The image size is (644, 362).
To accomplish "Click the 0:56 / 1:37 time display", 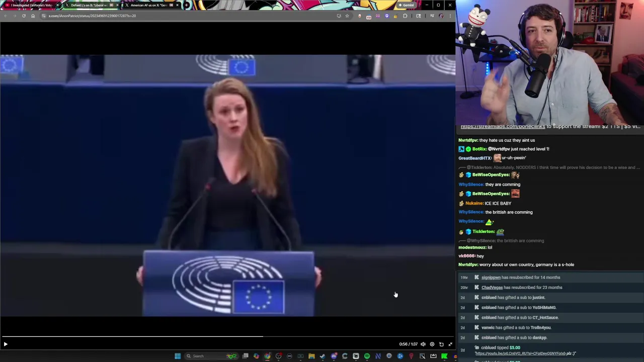I will [x=409, y=344].
